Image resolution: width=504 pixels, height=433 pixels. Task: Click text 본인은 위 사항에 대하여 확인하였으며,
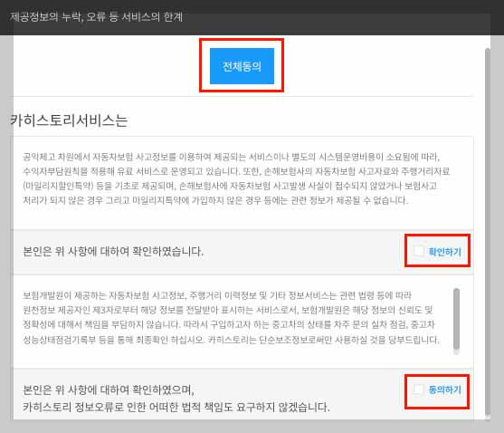(109, 390)
